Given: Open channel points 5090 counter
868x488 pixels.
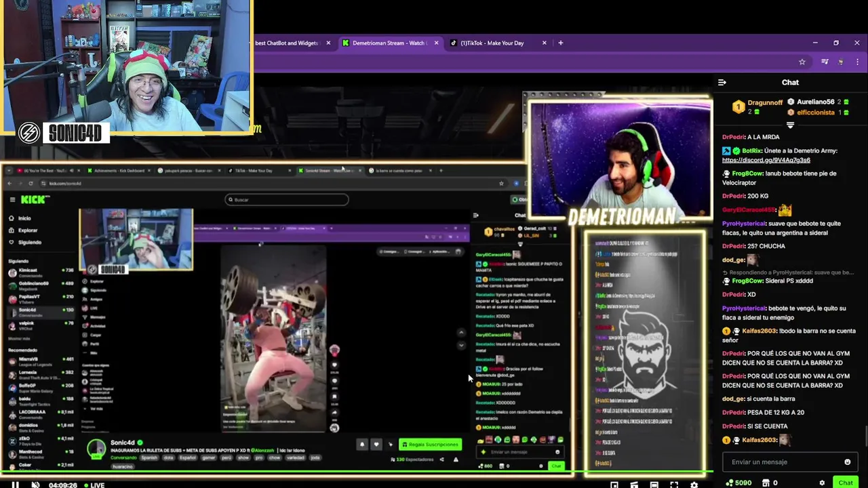Looking at the screenshot, I should [x=738, y=483].
